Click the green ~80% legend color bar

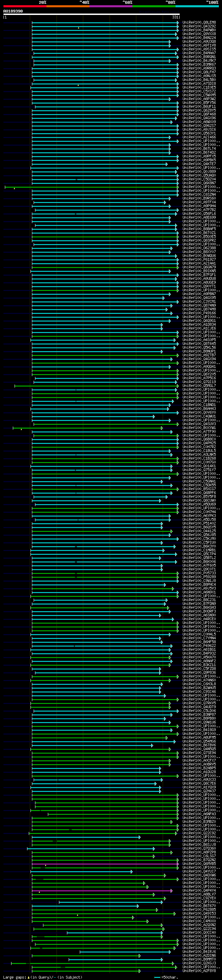(154, 6)
